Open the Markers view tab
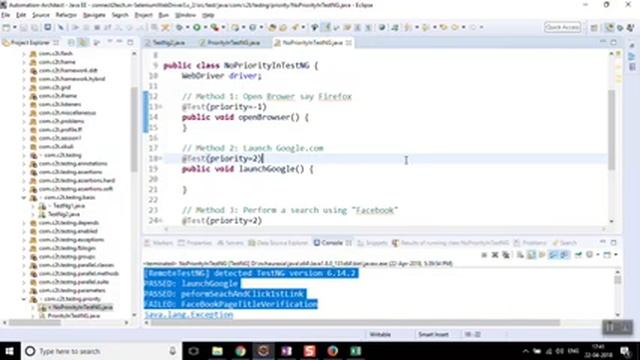This screenshot has width=640, height=360. (159, 243)
